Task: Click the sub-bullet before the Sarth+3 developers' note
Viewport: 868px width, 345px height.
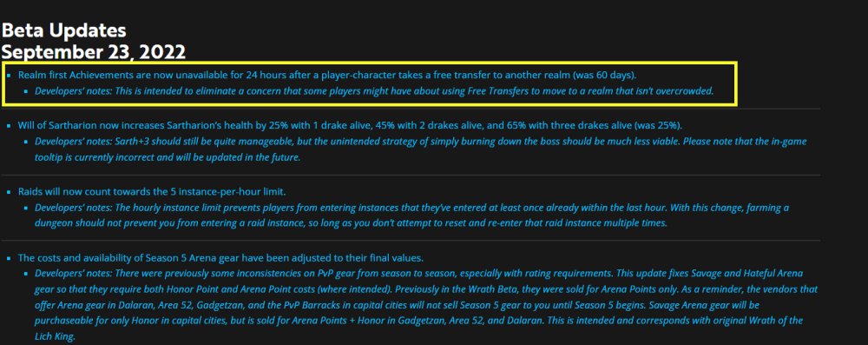Action: pyautogui.click(x=26, y=142)
